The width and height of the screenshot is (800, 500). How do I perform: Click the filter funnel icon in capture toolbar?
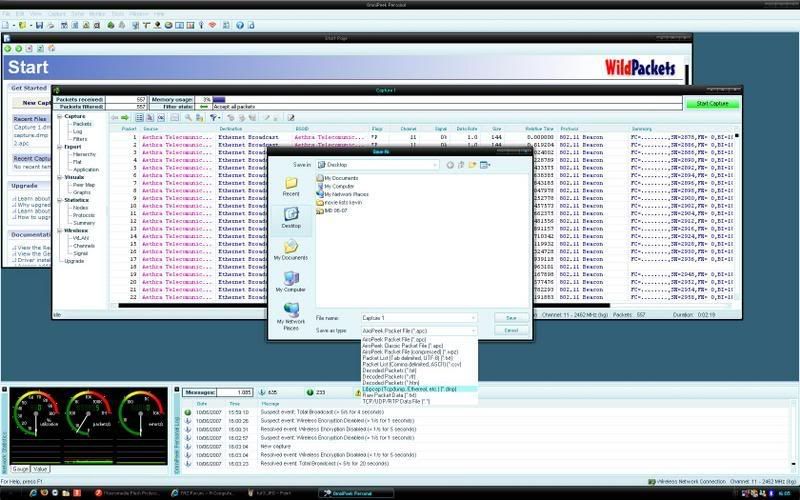point(214,117)
